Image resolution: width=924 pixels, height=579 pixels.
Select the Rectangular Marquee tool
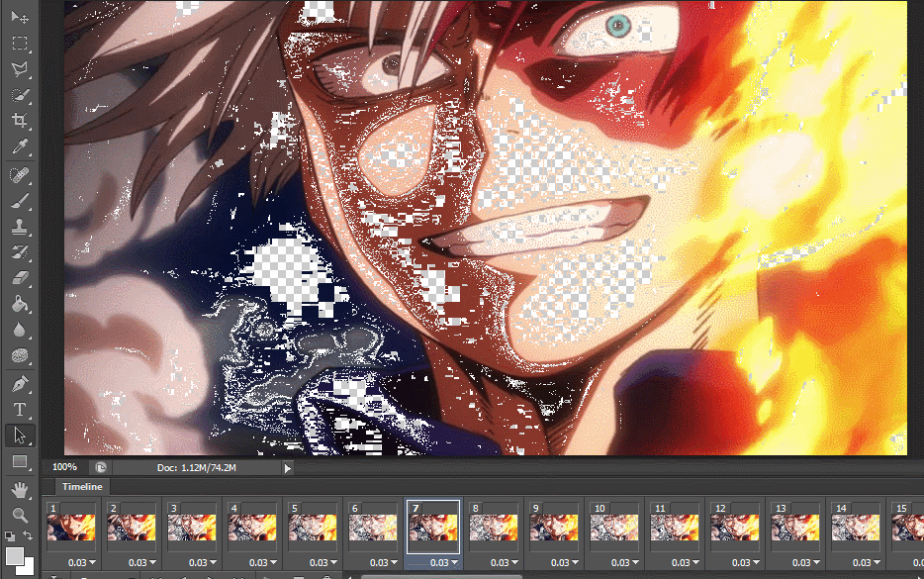click(x=20, y=43)
